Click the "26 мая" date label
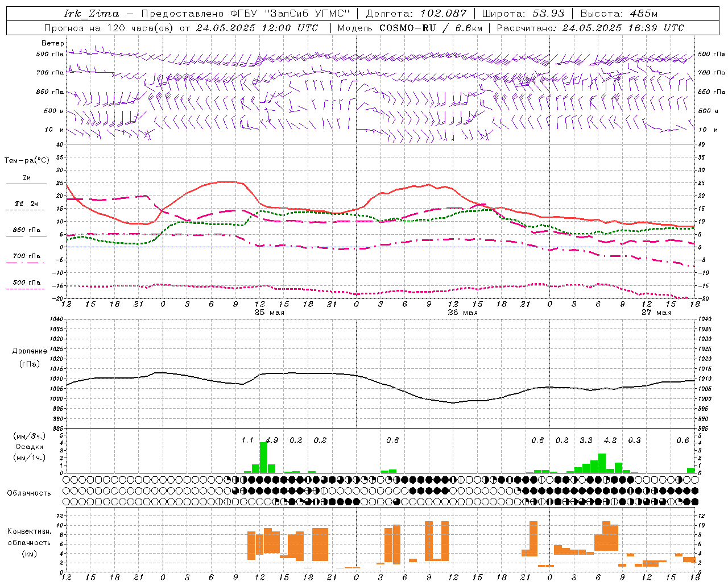 click(x=463, y=313)
